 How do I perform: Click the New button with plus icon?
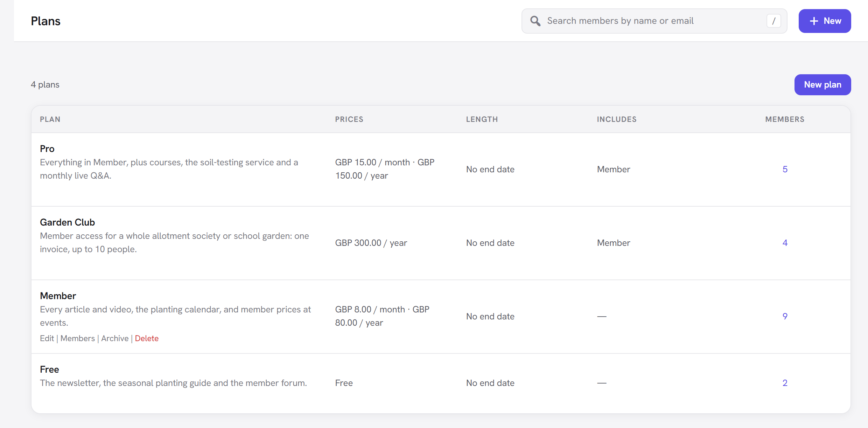pyautogui.click(x=825, y=21)
